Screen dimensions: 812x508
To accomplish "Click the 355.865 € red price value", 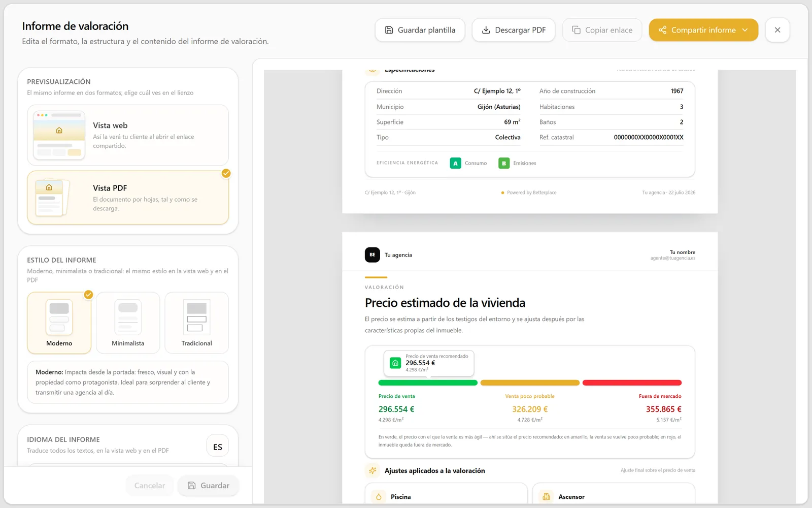I will point(664,409).
